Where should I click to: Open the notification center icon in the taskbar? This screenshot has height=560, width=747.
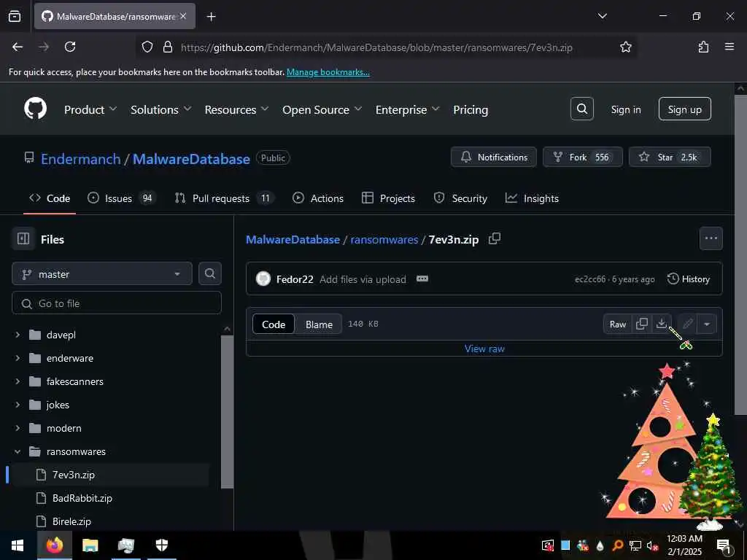click(724, 545)
